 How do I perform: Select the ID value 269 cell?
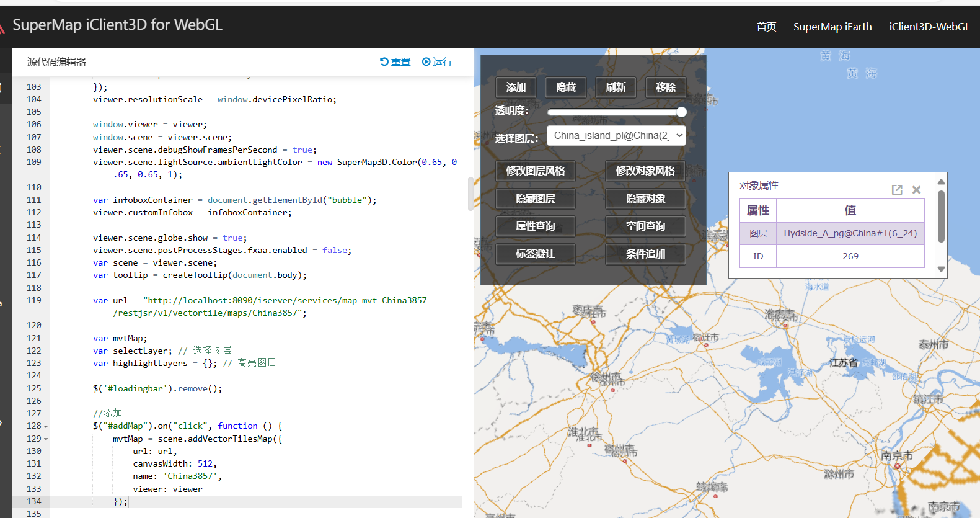850,256
